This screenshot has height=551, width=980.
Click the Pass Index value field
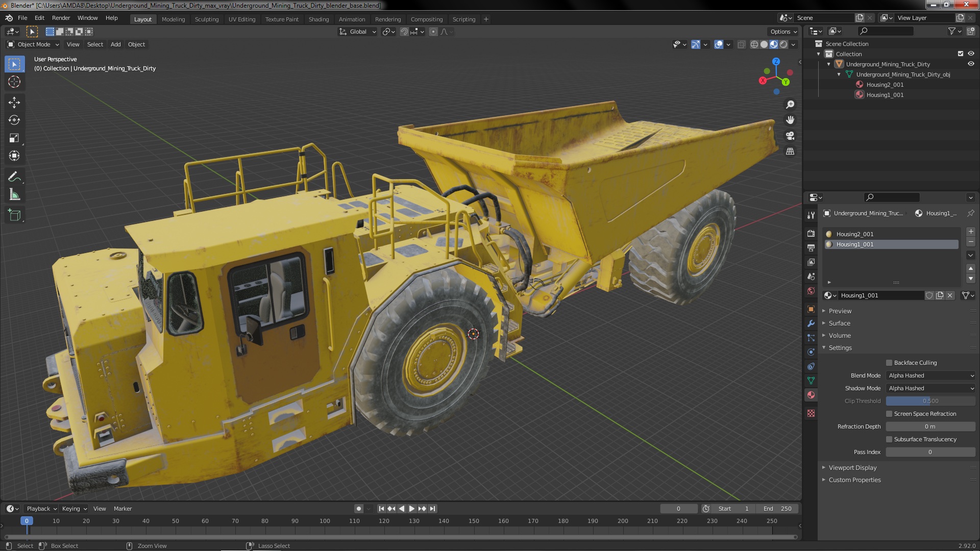coord(930,452)
